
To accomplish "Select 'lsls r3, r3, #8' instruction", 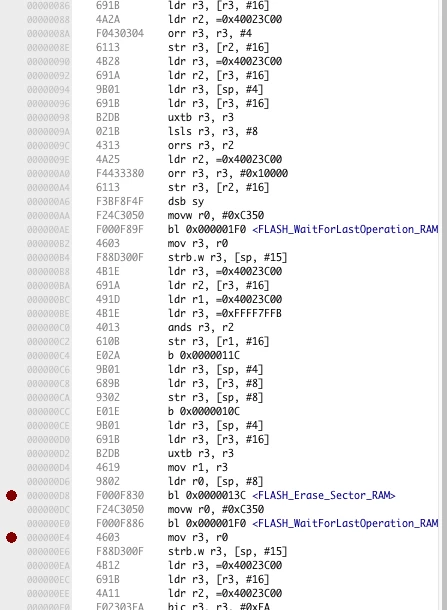I will 213,131.
